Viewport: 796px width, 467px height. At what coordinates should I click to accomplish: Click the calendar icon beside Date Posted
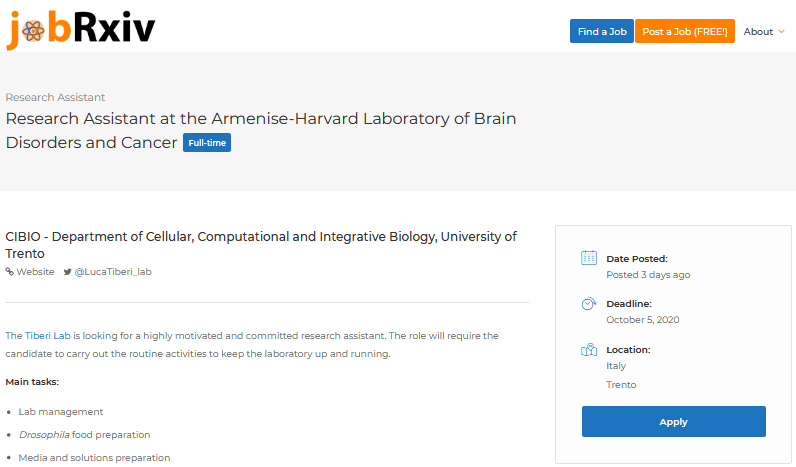click(589, 258)
